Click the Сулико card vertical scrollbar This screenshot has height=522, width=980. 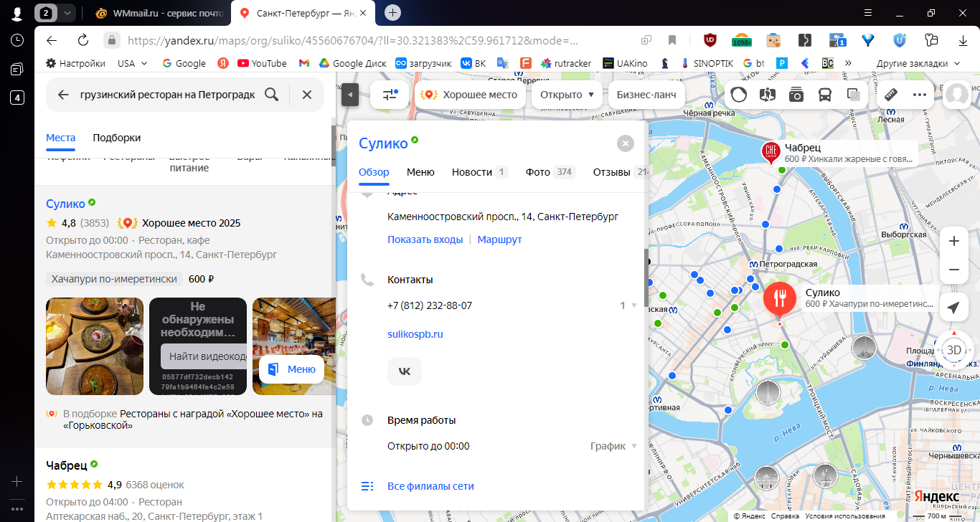pos(645,277)
